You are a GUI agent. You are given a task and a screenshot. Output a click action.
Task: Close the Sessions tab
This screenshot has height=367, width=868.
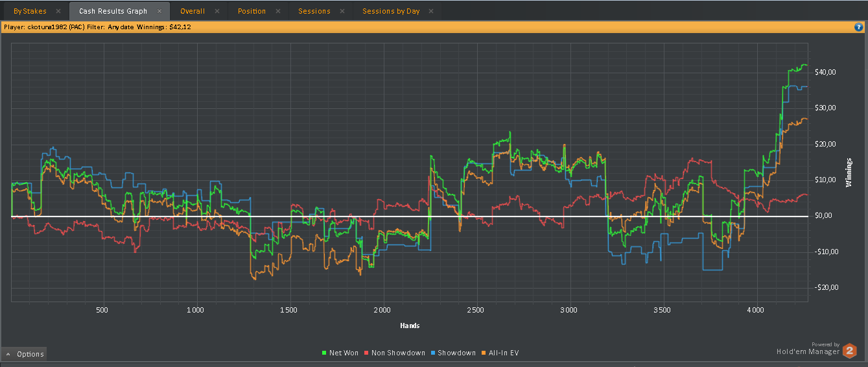(x=342, y=11)
